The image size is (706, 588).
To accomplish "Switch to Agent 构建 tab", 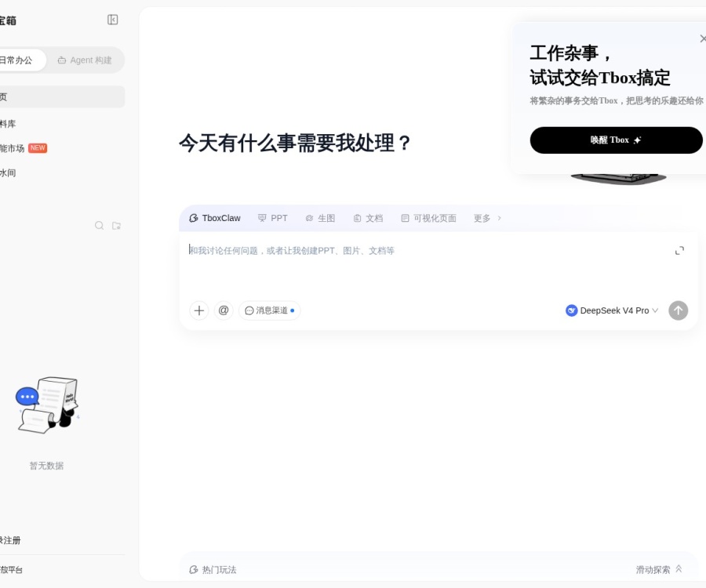I will pos(85,60).
